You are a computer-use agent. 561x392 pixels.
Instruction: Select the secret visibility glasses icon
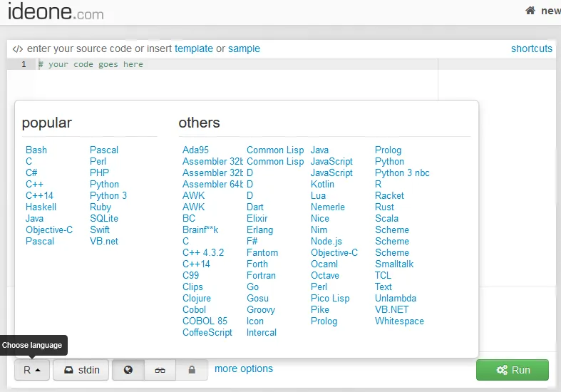pyautogui.click(x=160, y=370)
